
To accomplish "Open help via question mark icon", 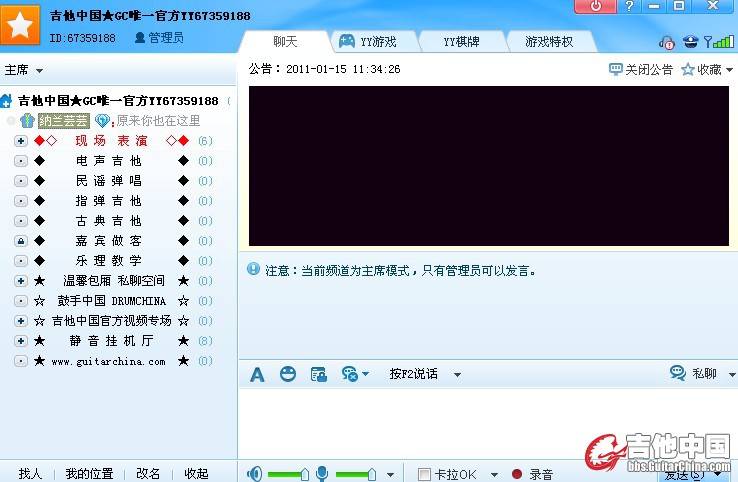I will [x=629, y=6].
